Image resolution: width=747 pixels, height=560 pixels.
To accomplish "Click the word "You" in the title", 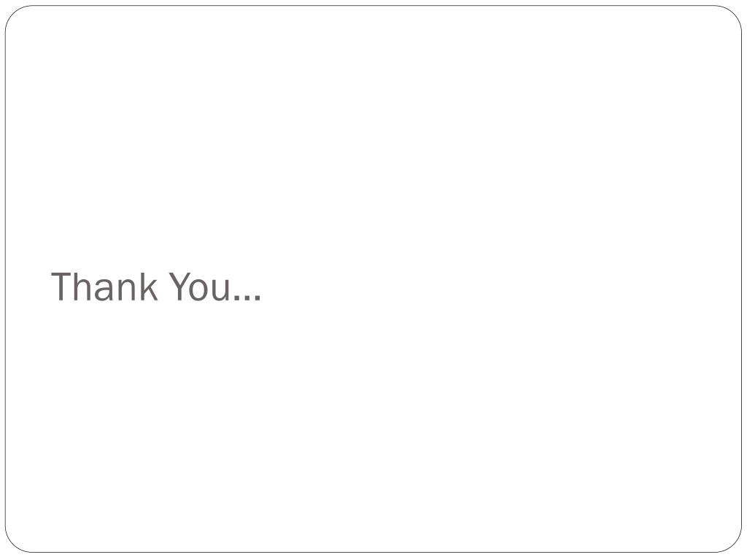I will click(x=199, y=287).
